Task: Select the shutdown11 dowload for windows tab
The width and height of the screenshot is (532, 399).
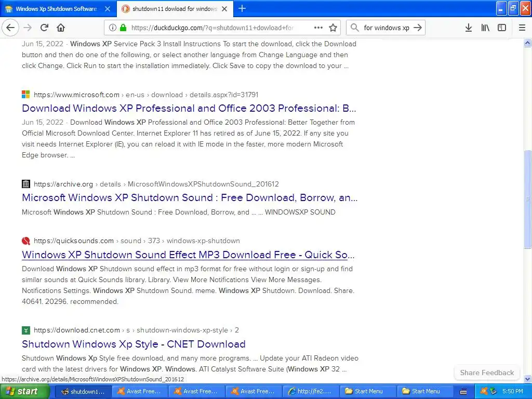Action: [175, 9]
